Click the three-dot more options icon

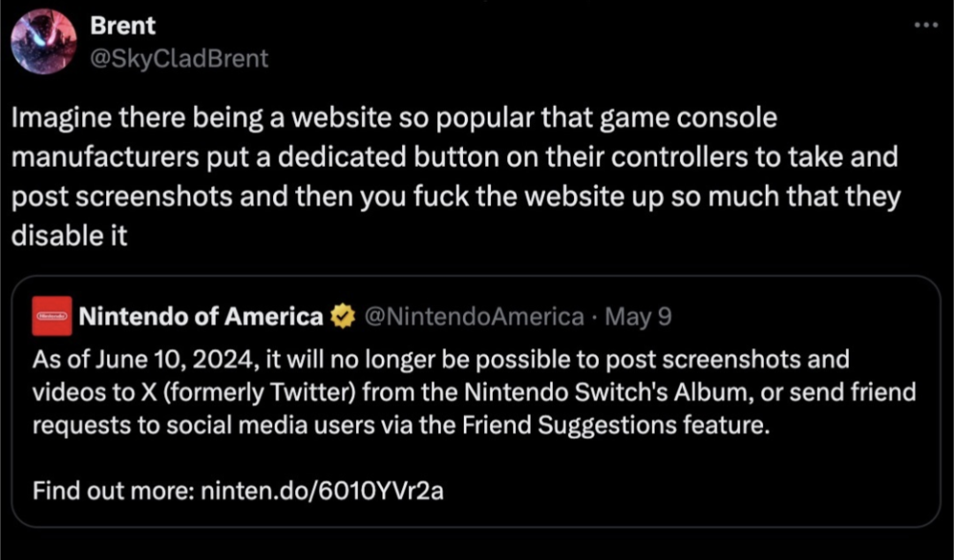tap(926, 25)
